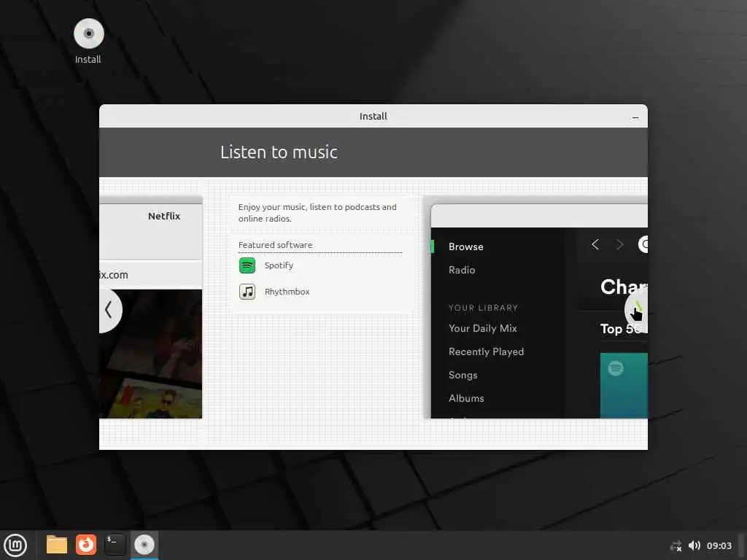Open the Terminal from the taskbar
The width and height of the screenshot is (747, 560).
pos(115,545)
